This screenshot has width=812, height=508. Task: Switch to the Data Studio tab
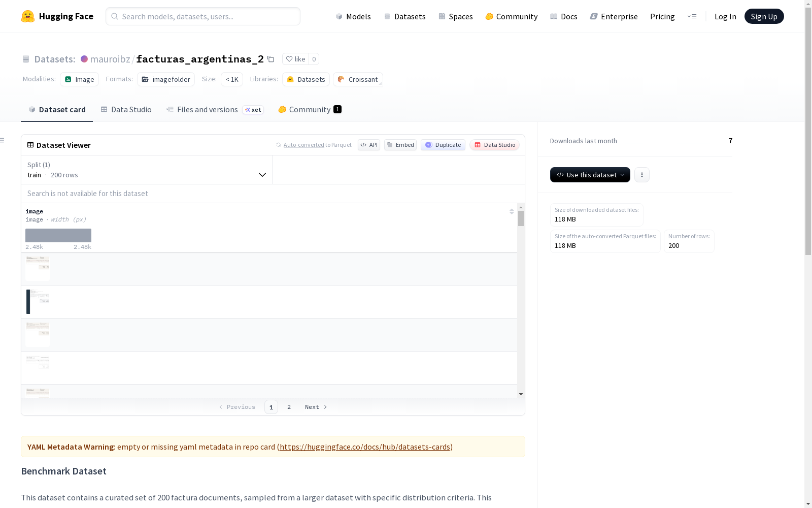pyautogui.click(x=126, y=109)
